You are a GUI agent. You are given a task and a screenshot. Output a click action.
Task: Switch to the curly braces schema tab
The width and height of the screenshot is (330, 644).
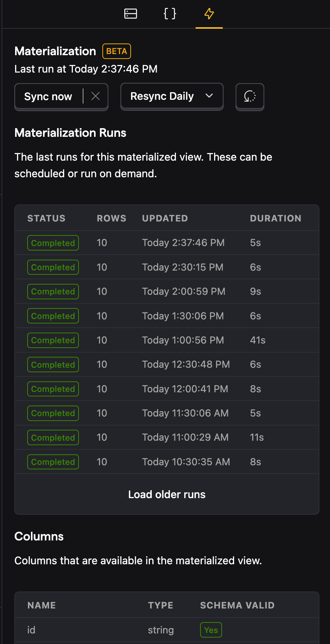(x=170, y=14)
